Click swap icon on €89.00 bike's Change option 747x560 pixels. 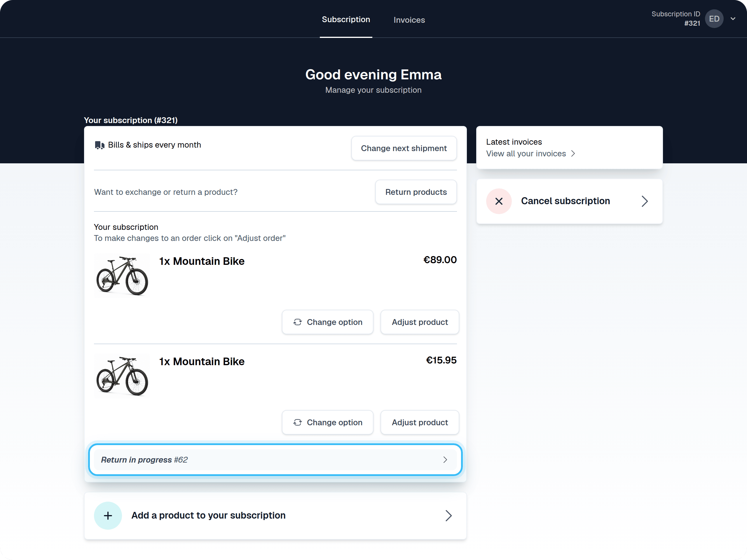click(298, 322)
